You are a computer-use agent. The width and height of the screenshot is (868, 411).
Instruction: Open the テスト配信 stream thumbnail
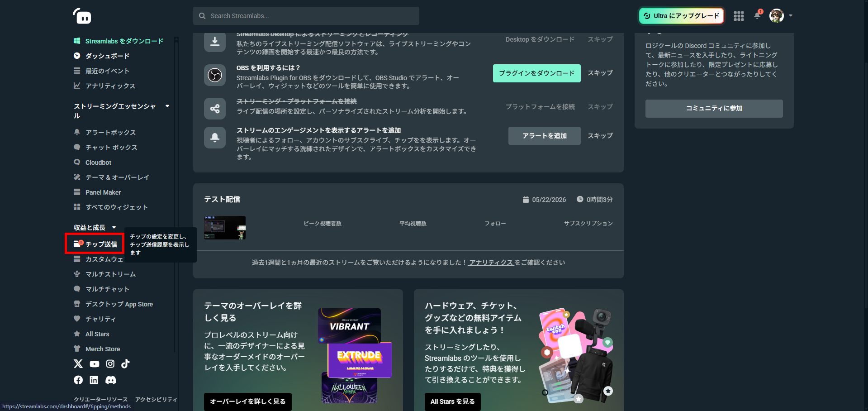click(225, 228)
